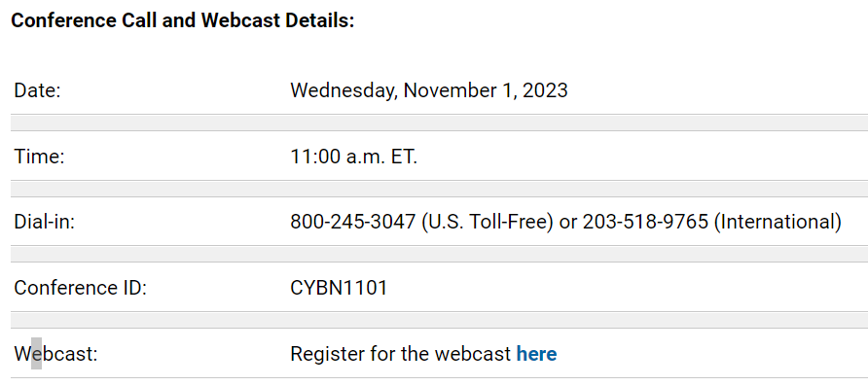Image resolution: width=868 pixels, height=386 pixels.
Task: Click the gray separator below Date row
Action: (x=439, y=123)
